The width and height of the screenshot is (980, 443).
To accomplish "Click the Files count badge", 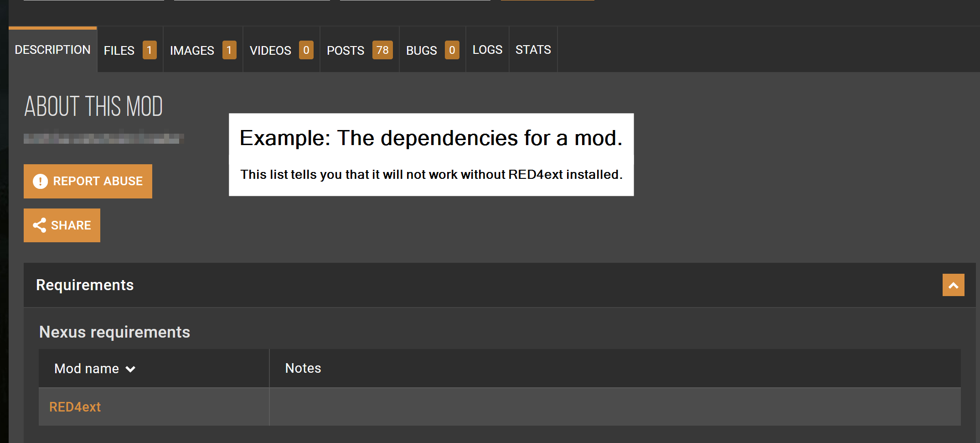I will point(150,50).
